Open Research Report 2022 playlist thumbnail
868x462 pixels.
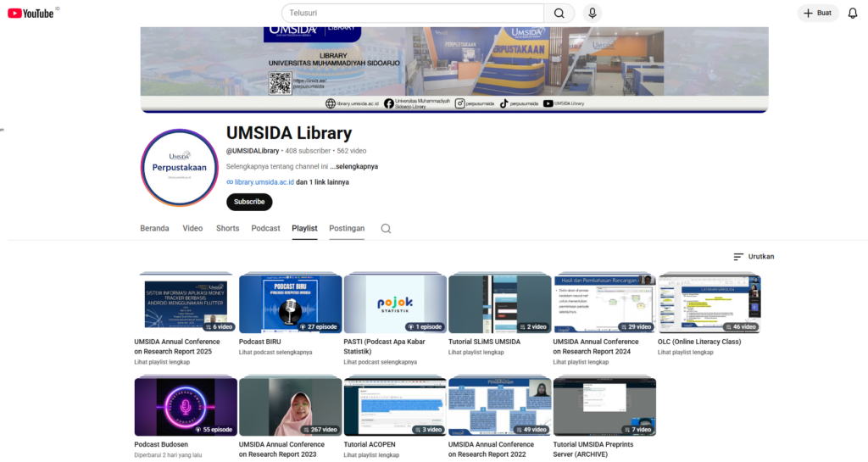tap(500, 407)
